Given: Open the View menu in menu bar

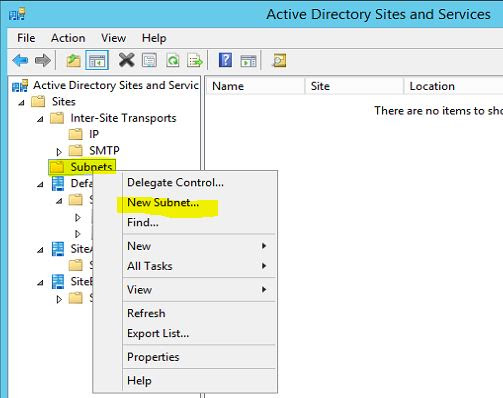Looking at the screenshot, I should [113, 38].
